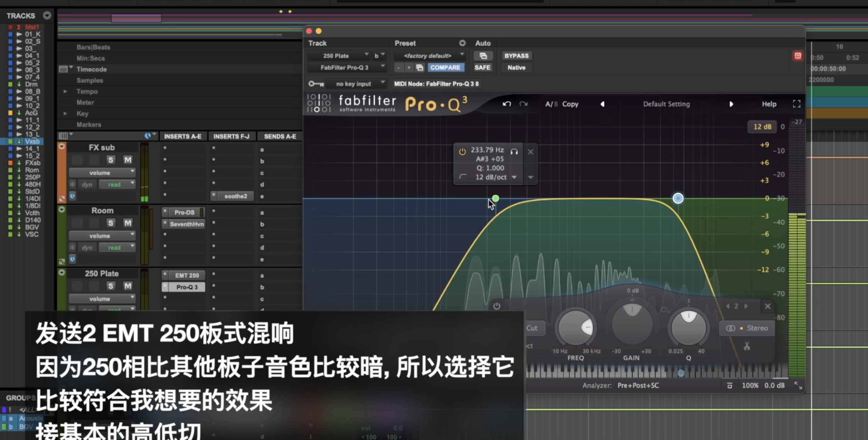Click the key input key icon

(x=316, y=84)
